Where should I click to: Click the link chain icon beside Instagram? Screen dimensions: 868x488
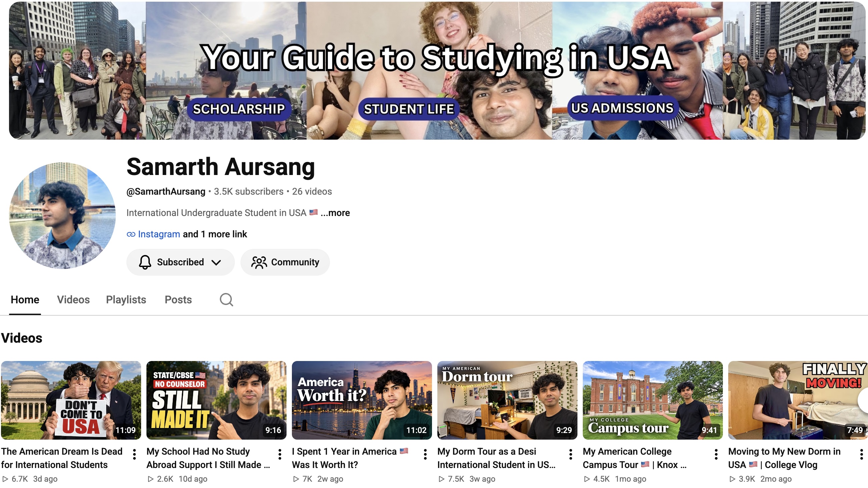pyautogui.click(x=131, y=234)
